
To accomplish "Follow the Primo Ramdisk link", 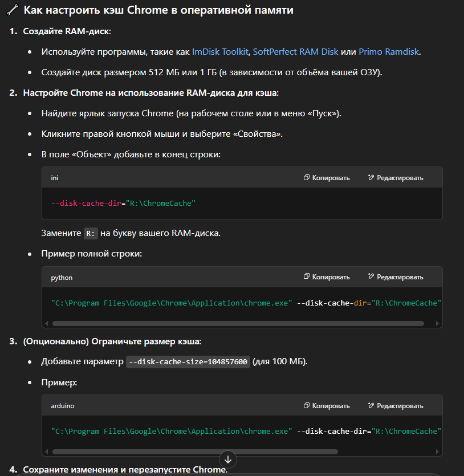I will point(389,52).
